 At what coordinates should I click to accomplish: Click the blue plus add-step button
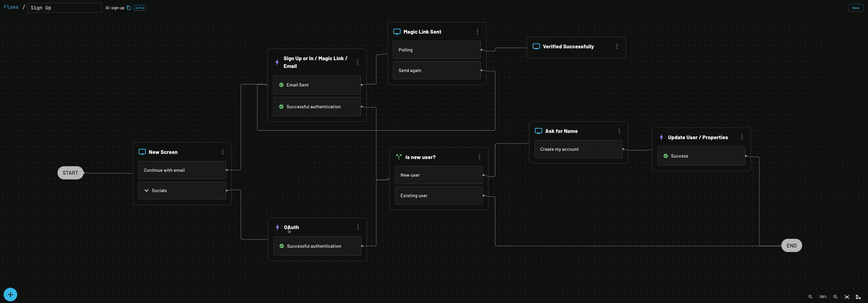(x=10, y=295)
